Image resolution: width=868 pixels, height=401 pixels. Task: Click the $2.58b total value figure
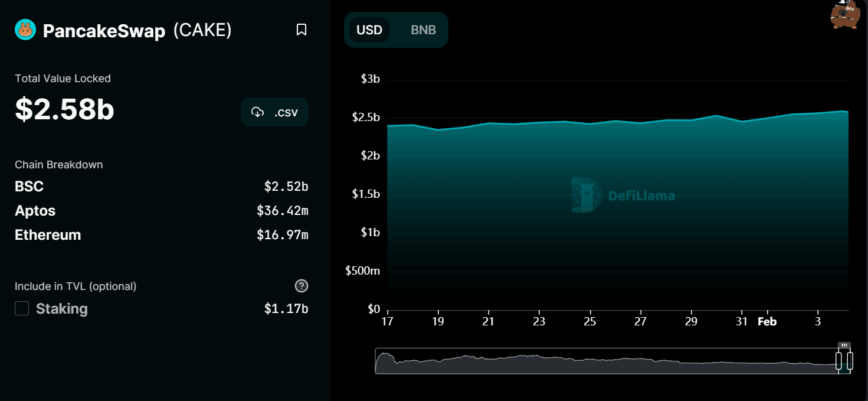tap(64, 109)
